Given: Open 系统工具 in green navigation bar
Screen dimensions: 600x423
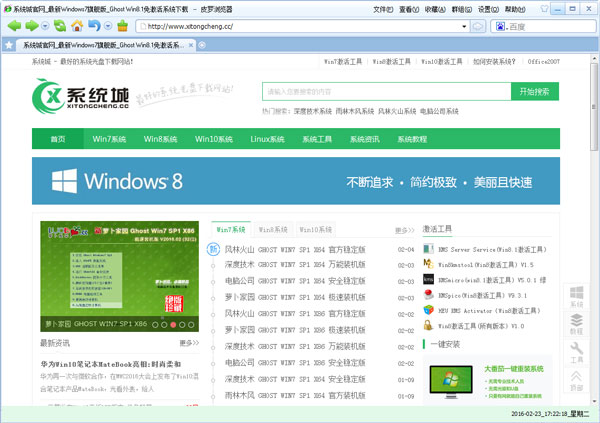Looking at the screenshot, I should [x=317, y=139].
